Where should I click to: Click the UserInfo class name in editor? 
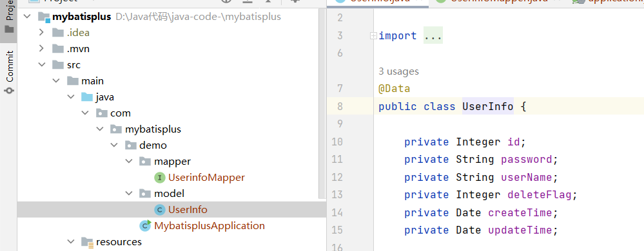(x=488, y=107)
